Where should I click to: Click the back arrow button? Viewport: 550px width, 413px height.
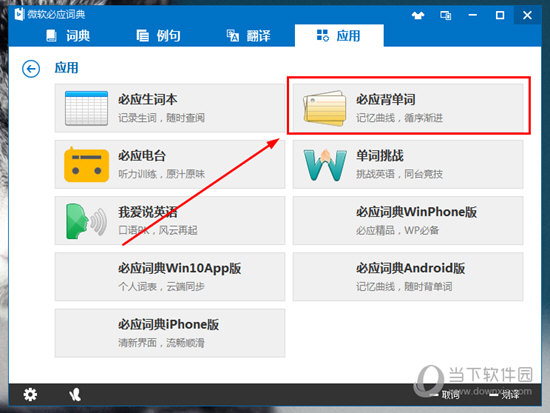pos(31,68)
